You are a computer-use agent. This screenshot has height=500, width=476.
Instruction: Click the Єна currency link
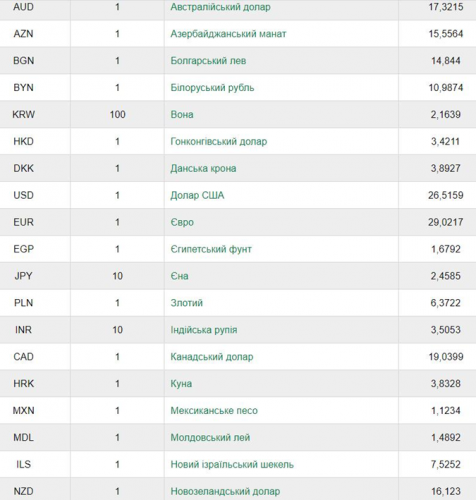tap(179, 276)
